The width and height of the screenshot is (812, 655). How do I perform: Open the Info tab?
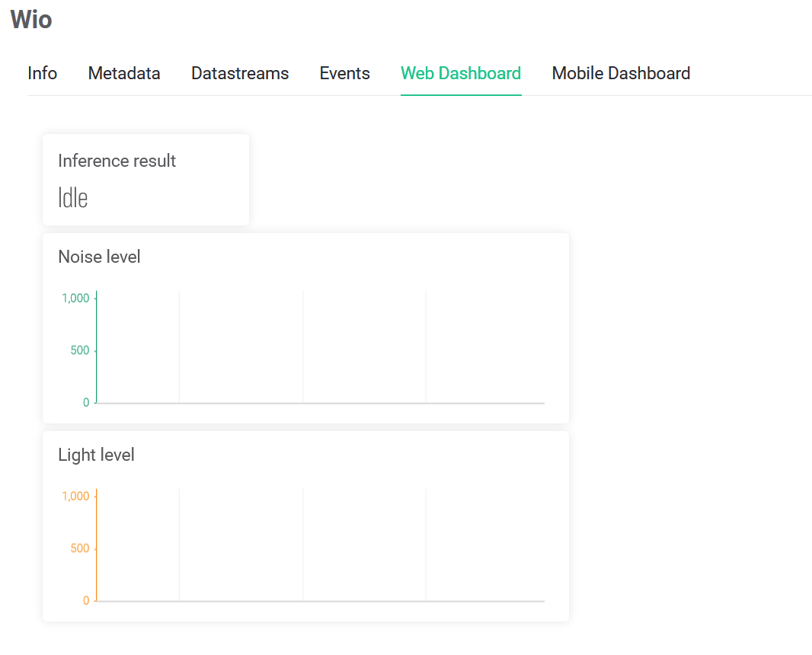coord(42,73)
